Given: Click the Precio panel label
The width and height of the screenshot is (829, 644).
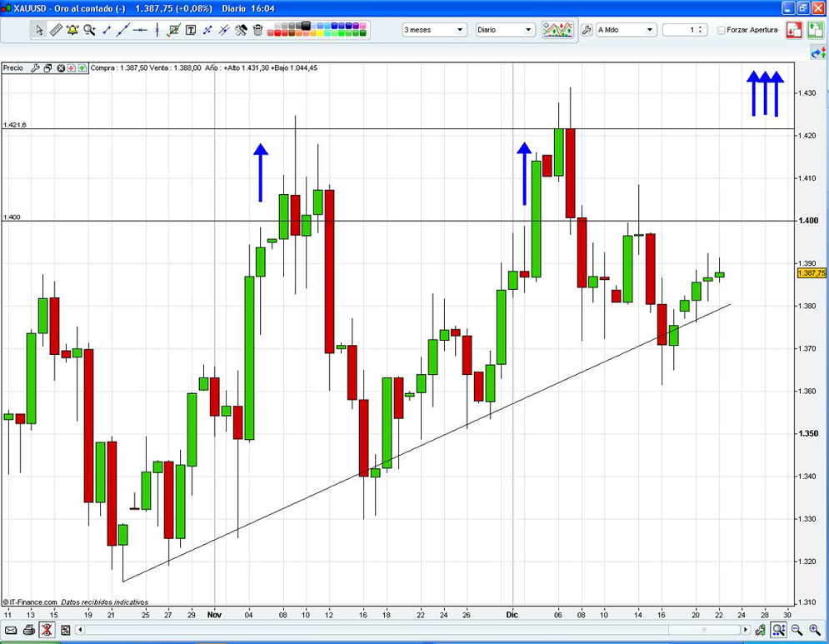Looking at the screenshot, I should [x=13, y=67].
